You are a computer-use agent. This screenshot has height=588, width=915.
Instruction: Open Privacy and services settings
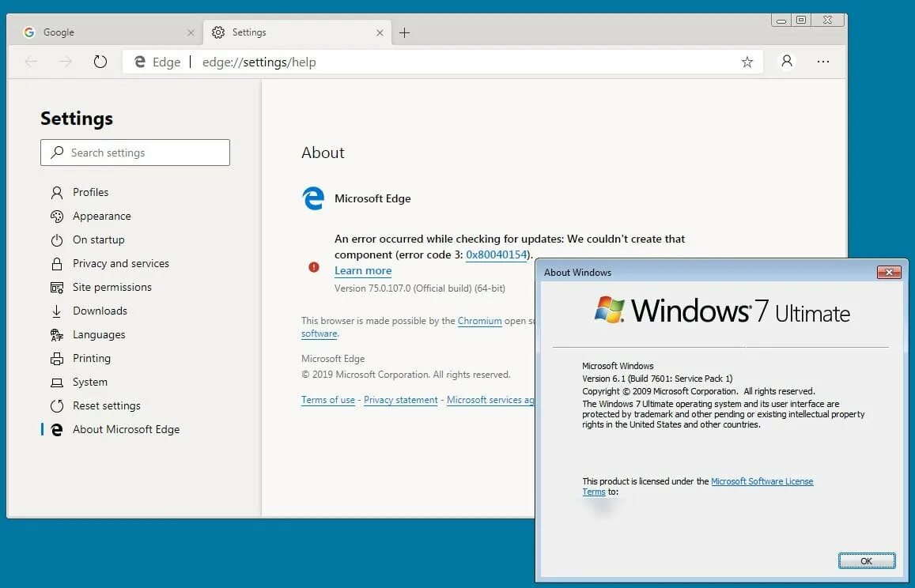pos(121,263)
